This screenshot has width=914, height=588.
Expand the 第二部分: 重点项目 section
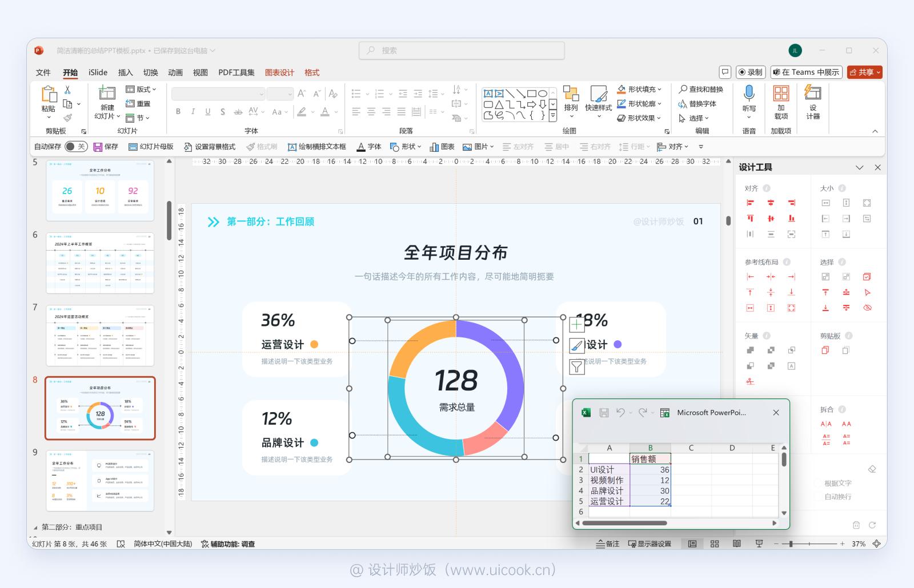35,527
